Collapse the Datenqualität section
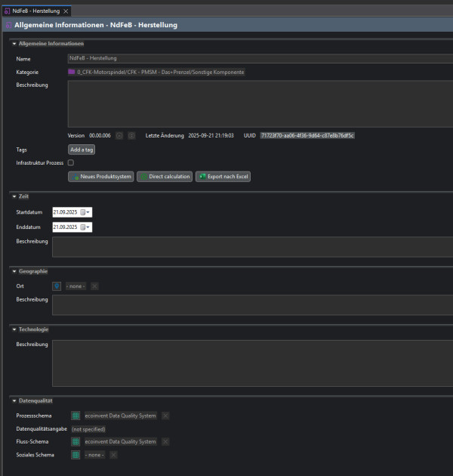 tap(14, 400)
